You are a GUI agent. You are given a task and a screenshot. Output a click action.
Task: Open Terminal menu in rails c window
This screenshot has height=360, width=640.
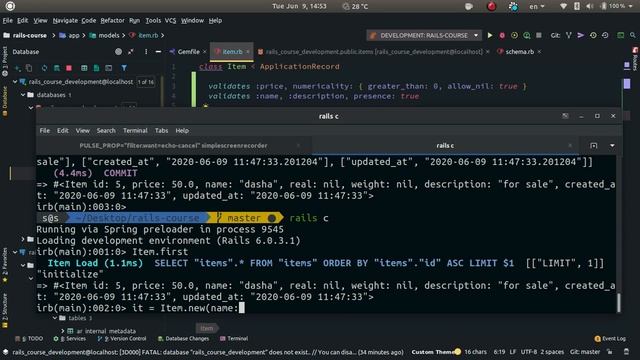click(x=135, y=131)
